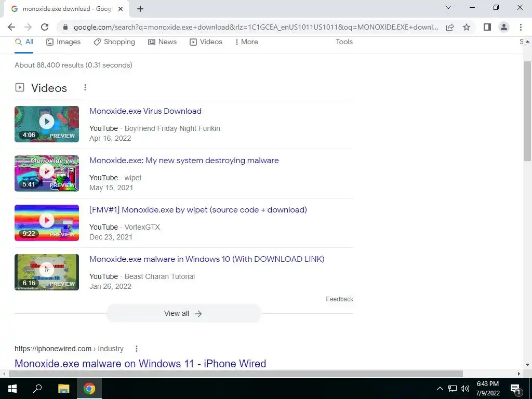Click the https://iphonewired.com breadcrumb
Screen dimensions: 532x399
pos(53,349)
